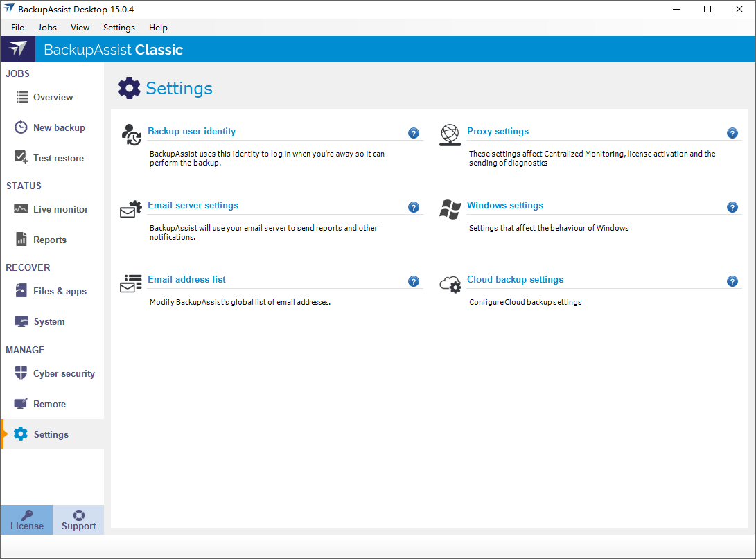The width and height of the screenshot is (756, 559).
Task: Open the File menu
Action: tap(18, 28)
